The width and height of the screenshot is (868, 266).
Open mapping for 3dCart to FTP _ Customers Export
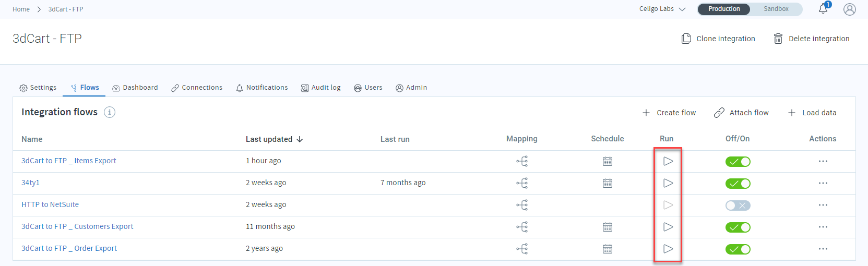pyautogui.click(x=522, y=227)
